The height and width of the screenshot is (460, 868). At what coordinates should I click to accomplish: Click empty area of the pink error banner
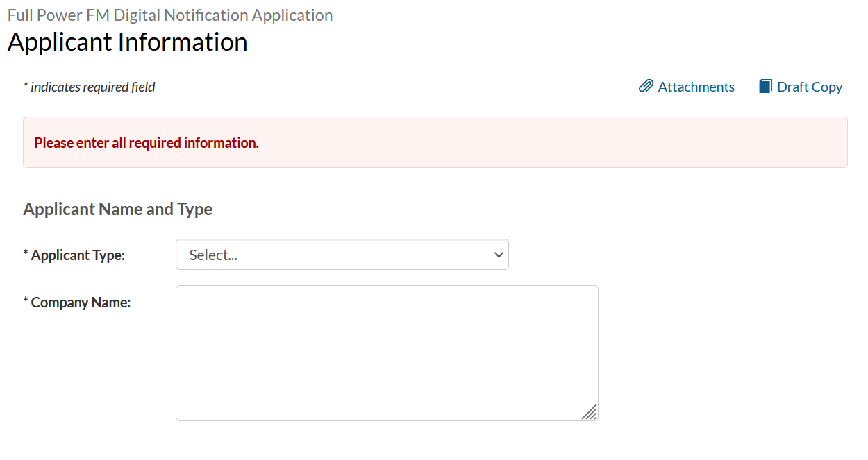click(x=556, y=143)
